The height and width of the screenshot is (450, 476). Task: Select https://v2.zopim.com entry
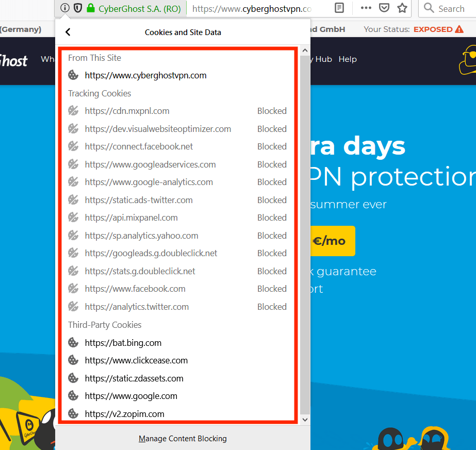[124, 414]
